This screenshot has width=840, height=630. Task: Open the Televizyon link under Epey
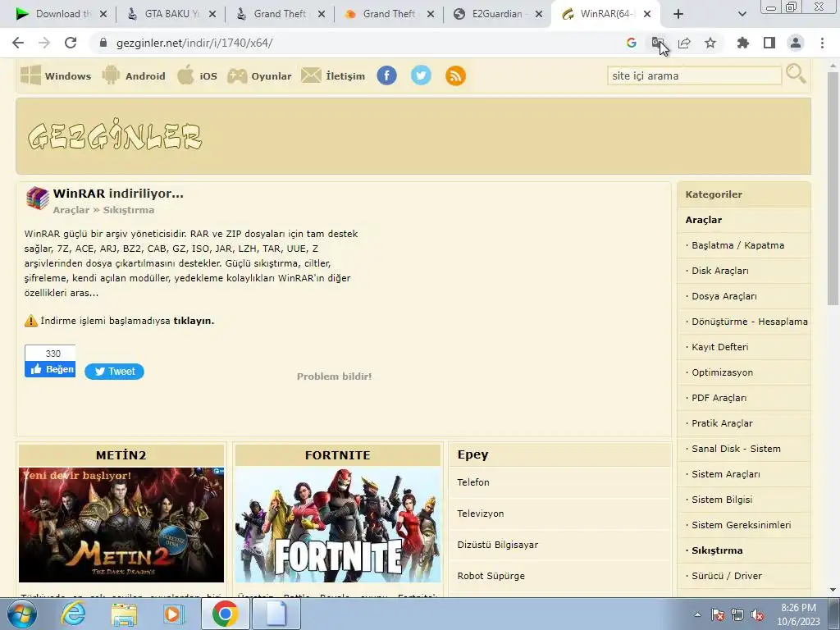coord(481,514)
